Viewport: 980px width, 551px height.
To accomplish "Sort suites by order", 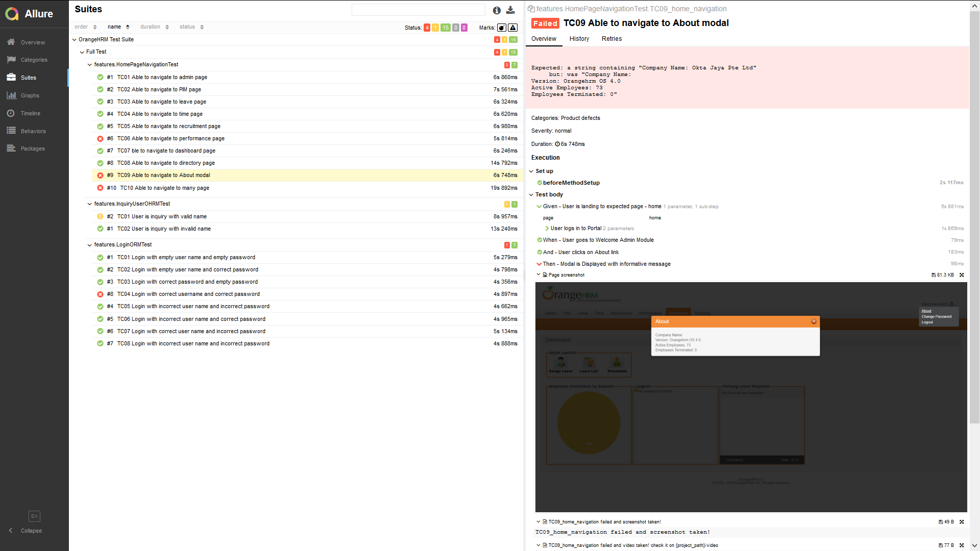I will point(85,27).
